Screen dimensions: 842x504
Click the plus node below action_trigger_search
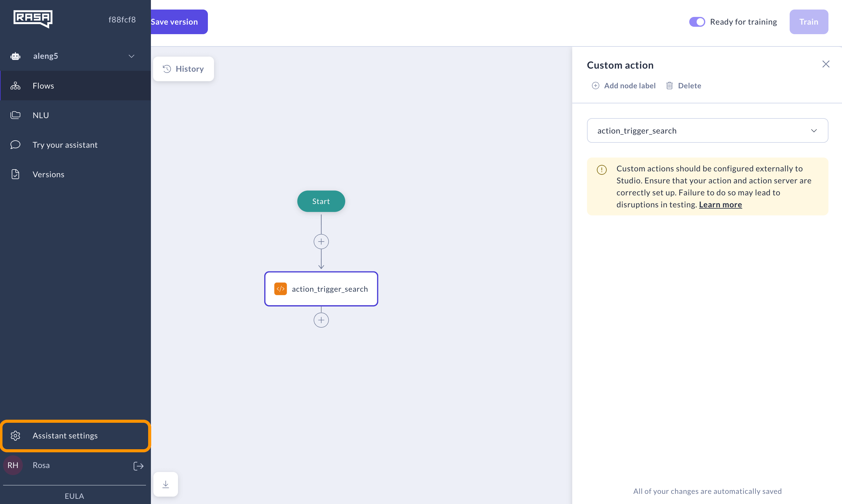coord(321,319)
